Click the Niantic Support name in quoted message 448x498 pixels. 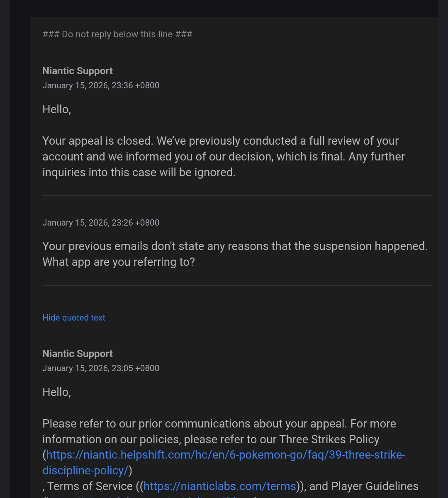click(x=78, y=354)
